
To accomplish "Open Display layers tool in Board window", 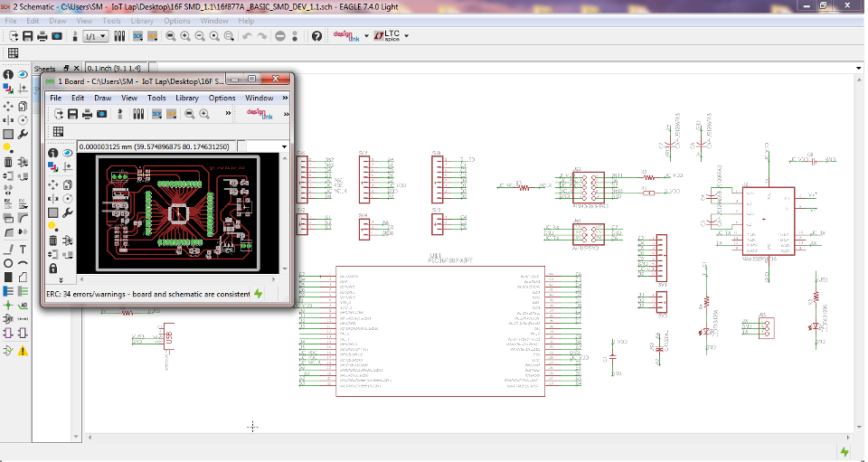I will [x=53, y=166].
